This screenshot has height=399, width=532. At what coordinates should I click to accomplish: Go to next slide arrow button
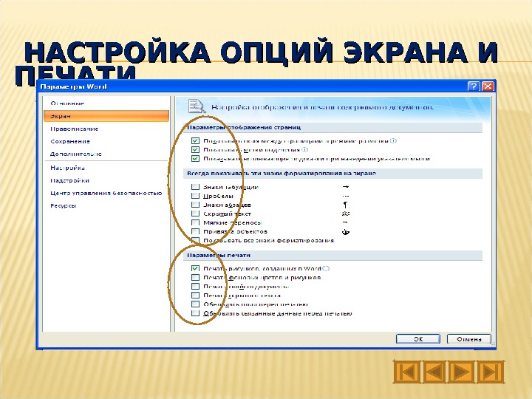click(x=463, y=372)
